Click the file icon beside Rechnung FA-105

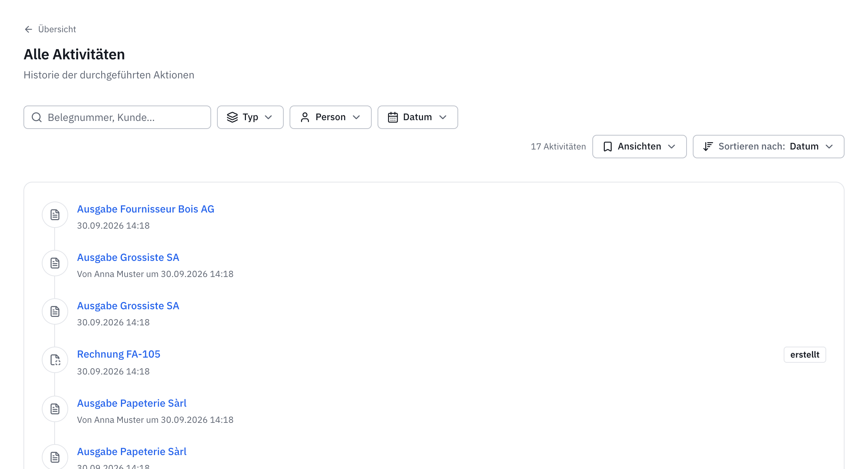55,360
